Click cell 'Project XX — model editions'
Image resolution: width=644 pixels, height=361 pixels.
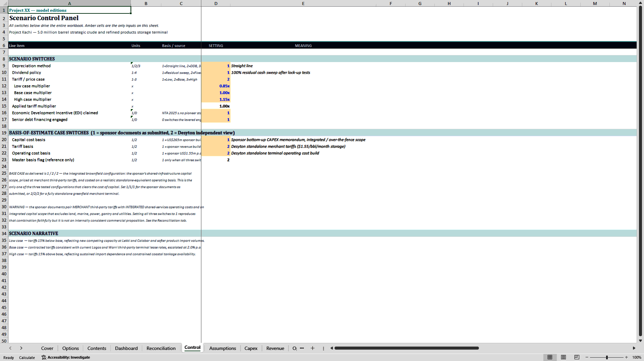(69, 10)
